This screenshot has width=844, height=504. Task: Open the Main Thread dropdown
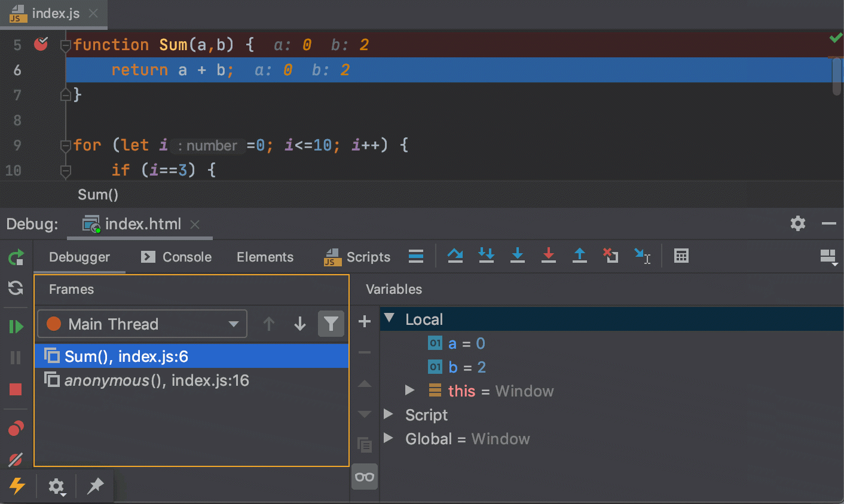(x=142, y=324)
